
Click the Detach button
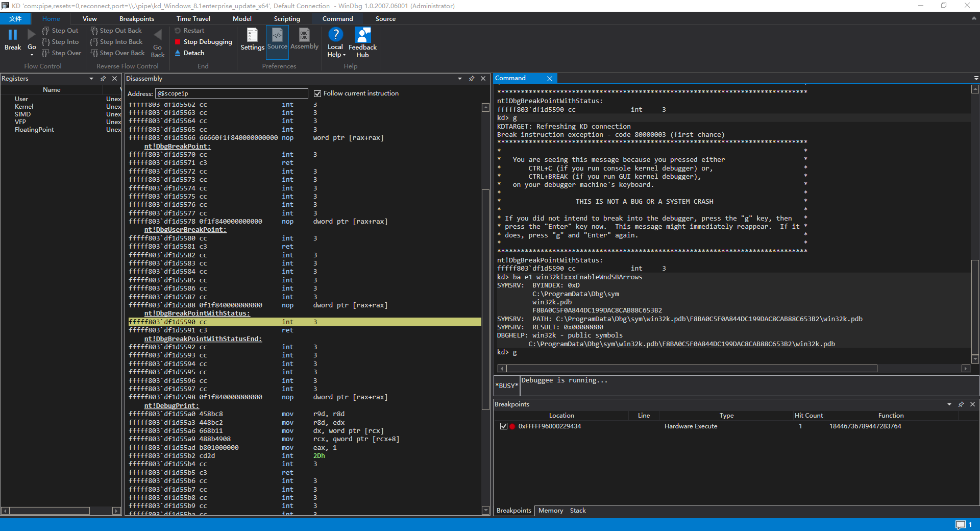[189, 53]
